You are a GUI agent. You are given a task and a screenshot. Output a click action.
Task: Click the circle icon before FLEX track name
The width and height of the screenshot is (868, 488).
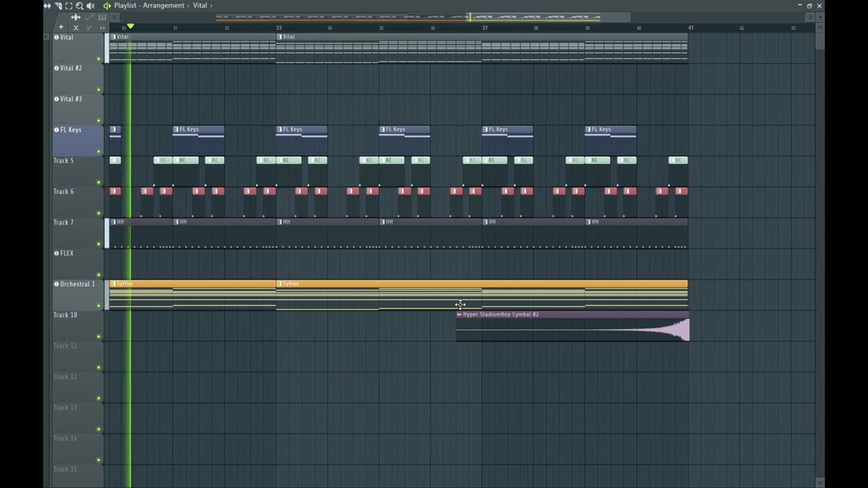[56, 253]
